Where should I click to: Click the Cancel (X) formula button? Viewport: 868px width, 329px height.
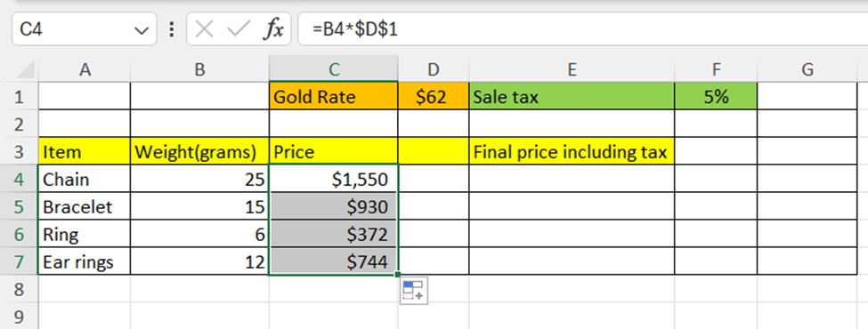[204, 29]
